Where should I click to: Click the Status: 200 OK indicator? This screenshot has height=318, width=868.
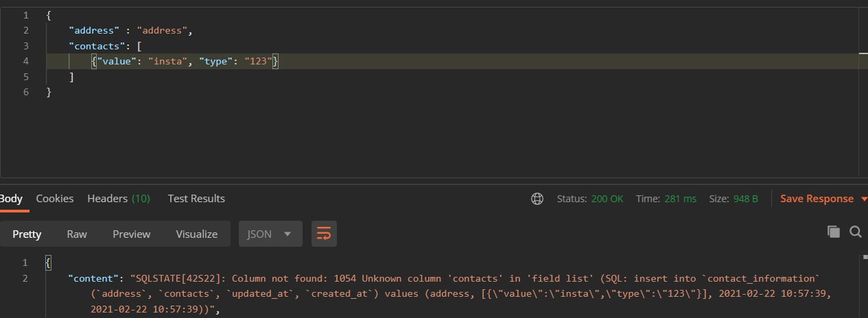pyautogui.click(x=590, y=199)
